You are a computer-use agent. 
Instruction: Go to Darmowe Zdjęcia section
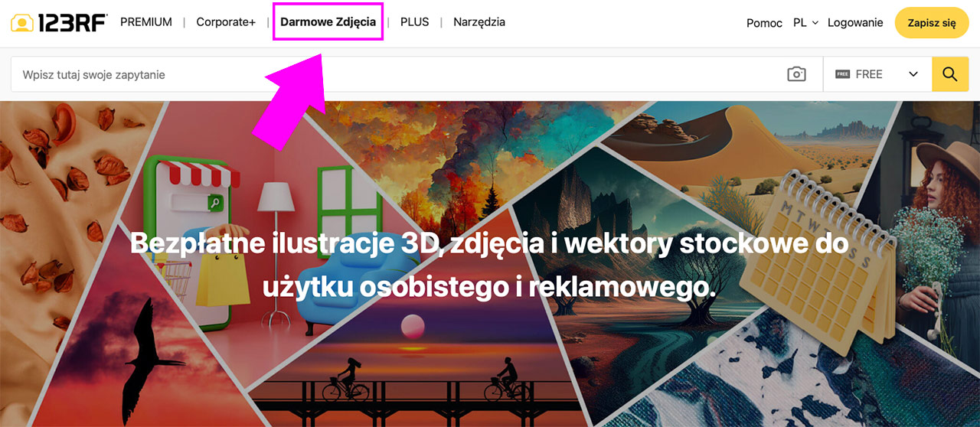coord(328,22)
